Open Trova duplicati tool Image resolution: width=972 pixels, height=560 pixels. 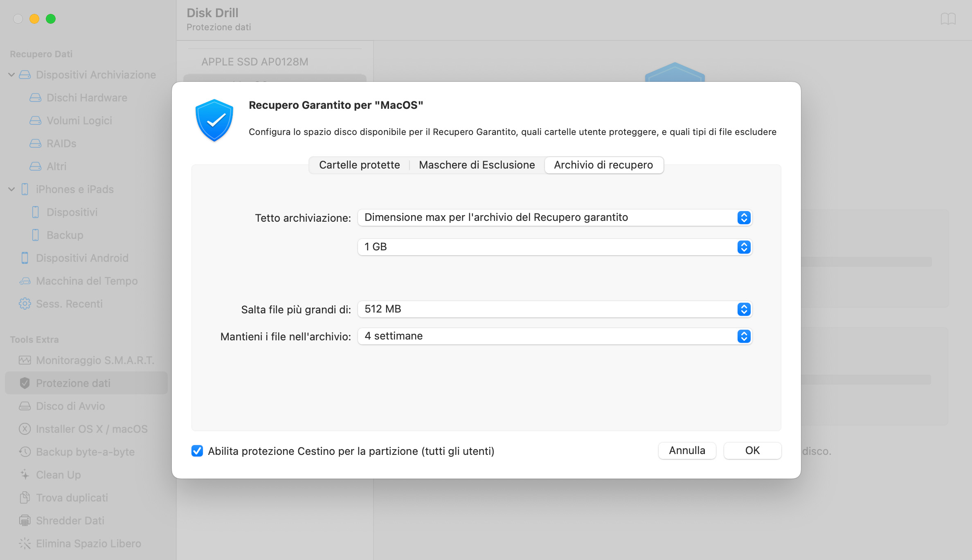coord(87,498)
